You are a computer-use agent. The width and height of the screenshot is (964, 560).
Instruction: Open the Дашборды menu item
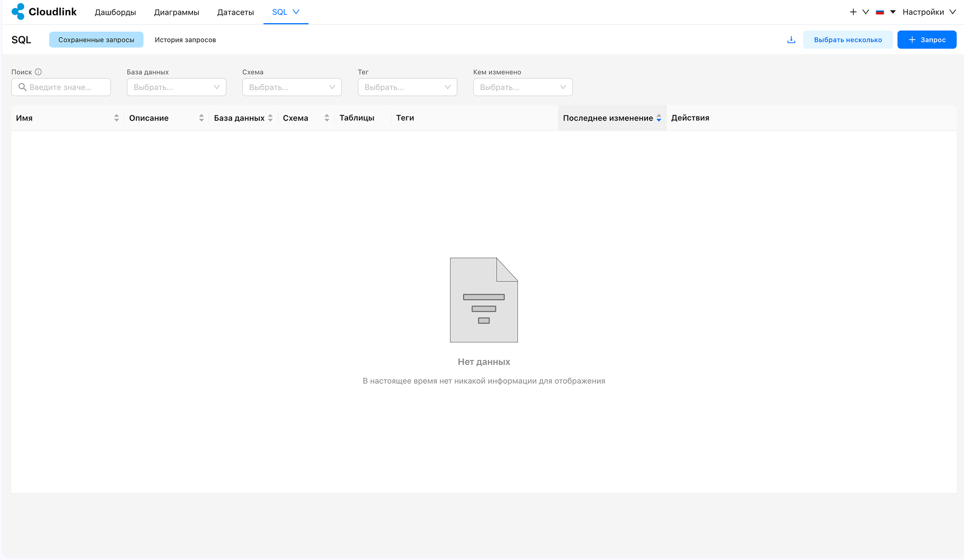click(115, 12)
